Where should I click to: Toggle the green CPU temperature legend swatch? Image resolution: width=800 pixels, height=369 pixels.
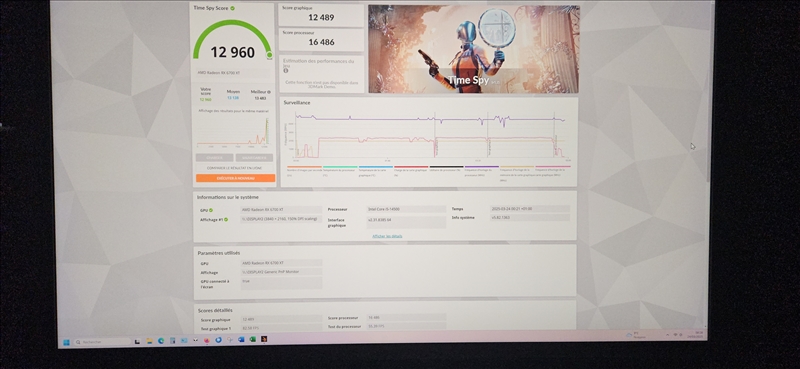340,167
